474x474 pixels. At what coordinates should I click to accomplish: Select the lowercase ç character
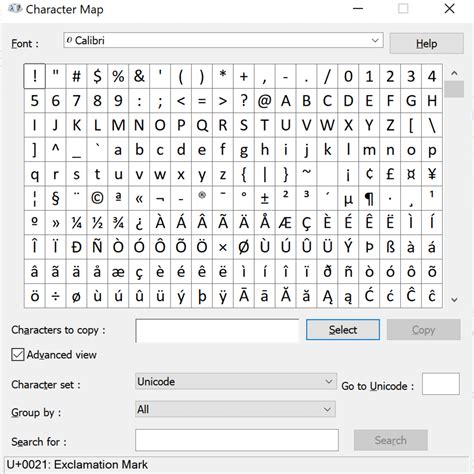139,271
